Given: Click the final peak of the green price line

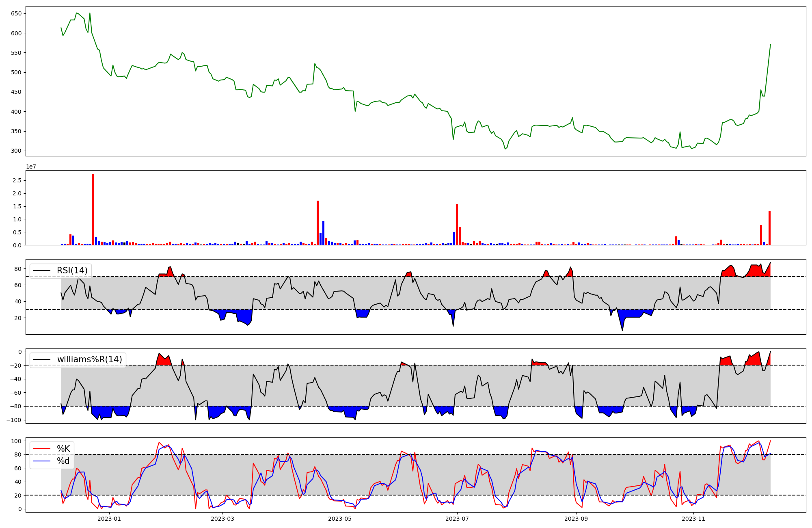Looking at the screenshot, I should pos(770,45).
